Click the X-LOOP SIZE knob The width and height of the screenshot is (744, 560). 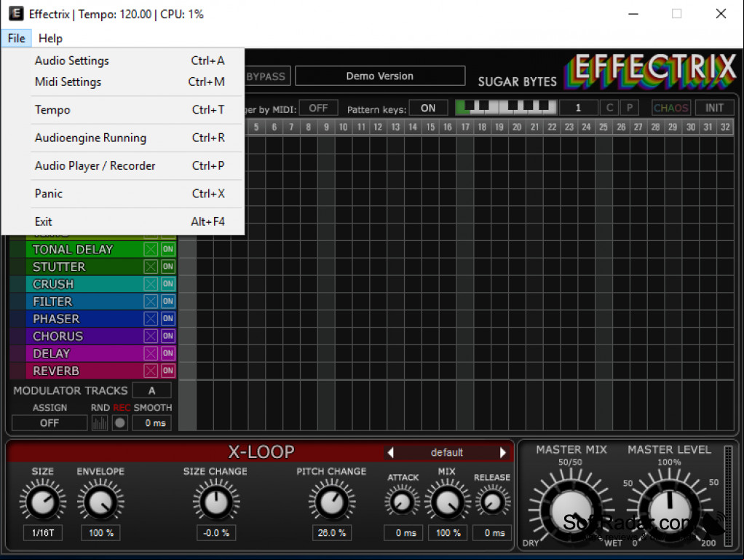click(x=43, y=502)
